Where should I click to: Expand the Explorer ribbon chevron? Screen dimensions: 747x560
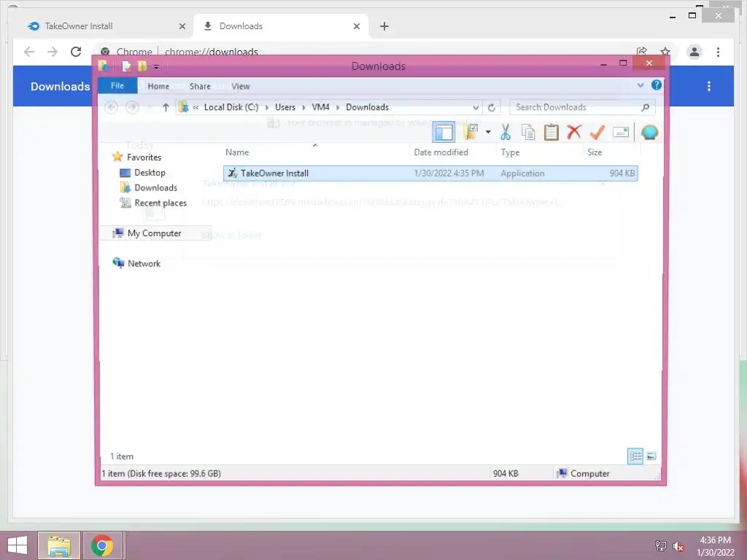(640, 85)
